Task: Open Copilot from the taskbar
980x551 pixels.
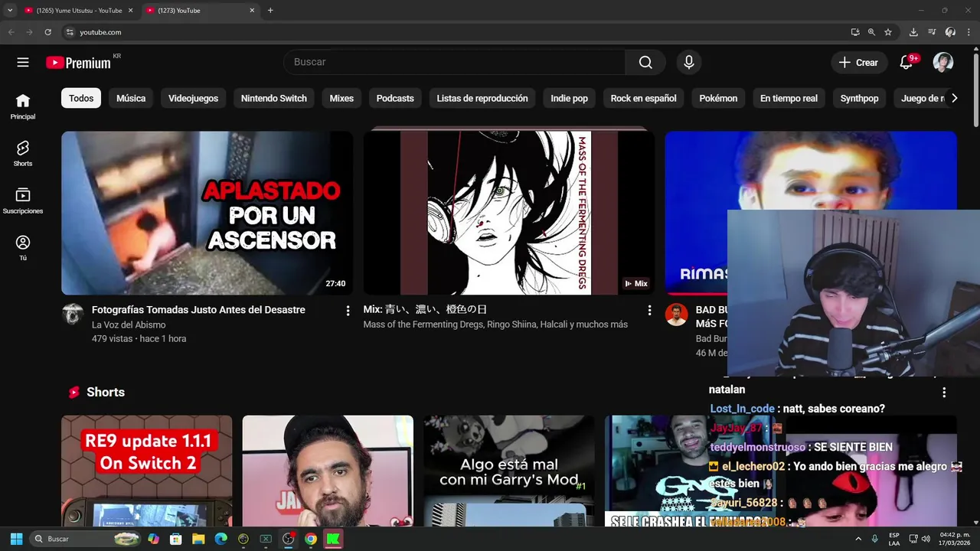Action: point(154,539)
